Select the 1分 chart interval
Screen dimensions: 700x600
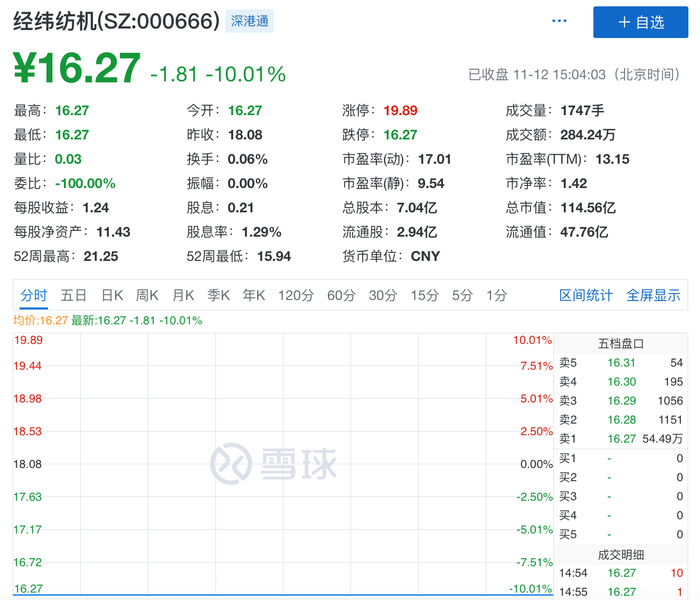[496, 295]
